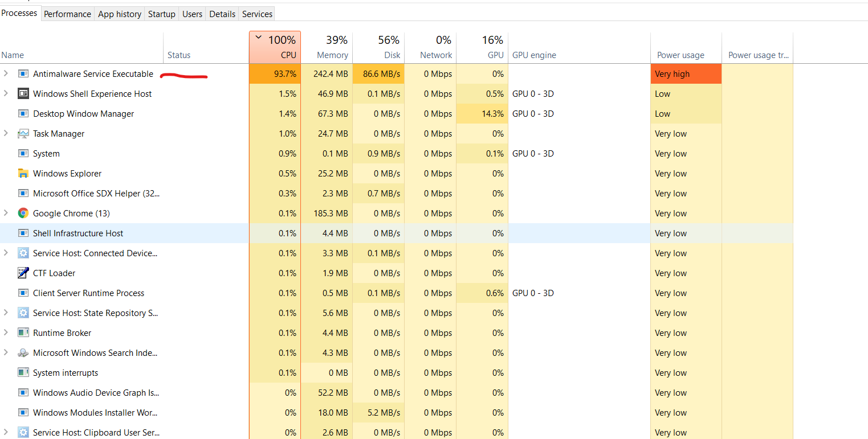This screenshot has height=439, width=868.
Task: Switch to the Performance tab
Action: (x=67, y=14)
